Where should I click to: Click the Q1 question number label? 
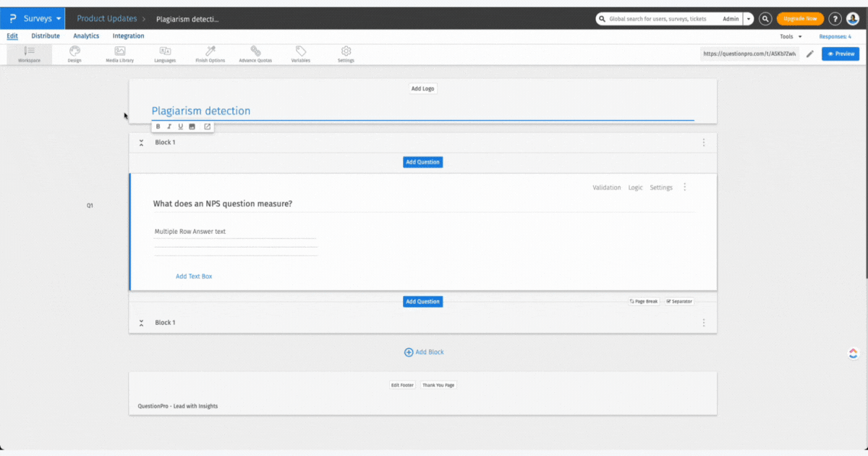pos(90,206)
